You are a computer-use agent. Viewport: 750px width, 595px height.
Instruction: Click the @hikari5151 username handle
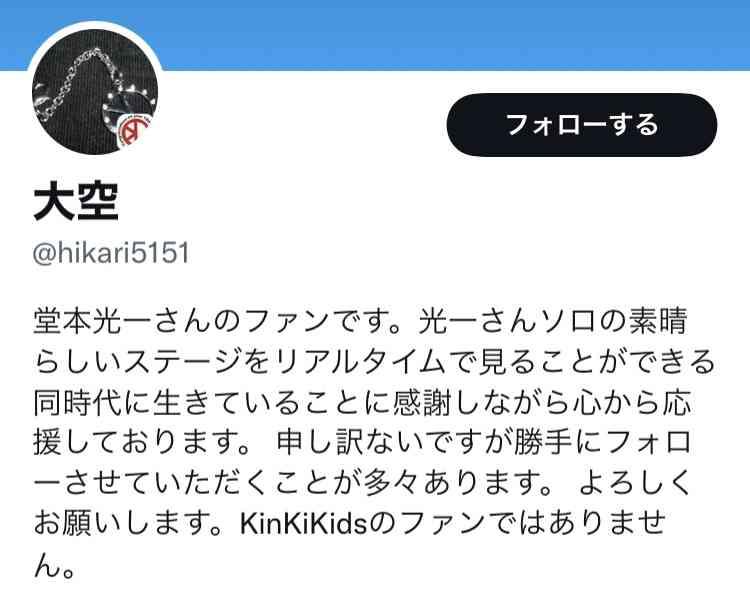tap(111, 253)
